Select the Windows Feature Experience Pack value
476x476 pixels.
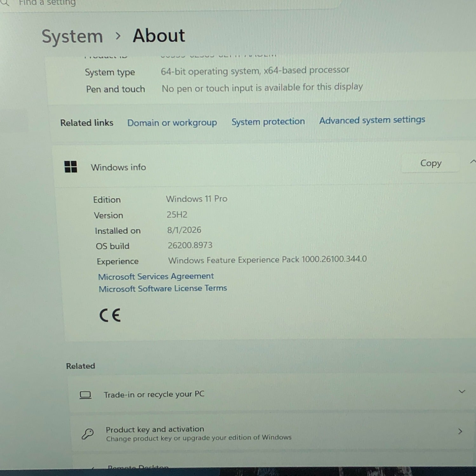tap(267, 260)
